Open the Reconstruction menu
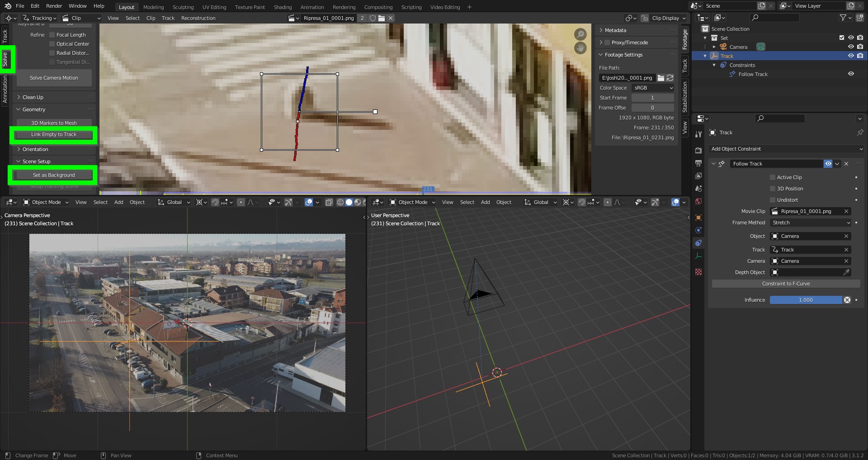Viewport: 868px width, 460px height. [198, 18]
